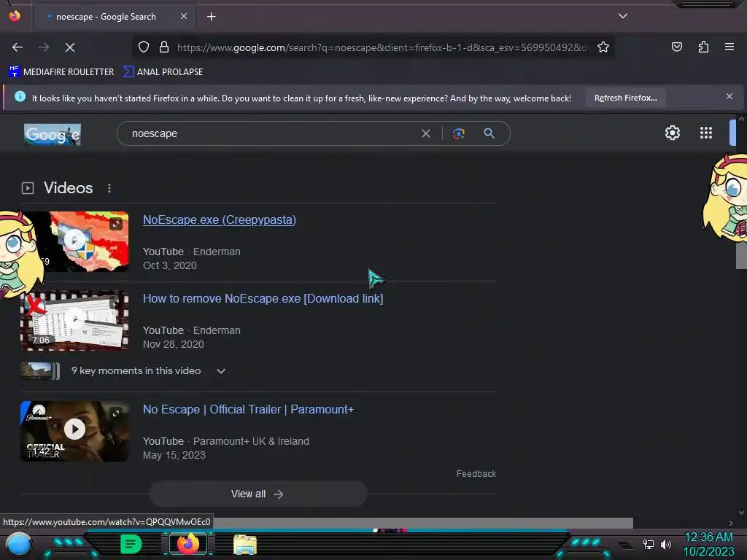
Task: Open the clock showing 12:36 AM
Action: pyautogui.click(x=708, y=544)
